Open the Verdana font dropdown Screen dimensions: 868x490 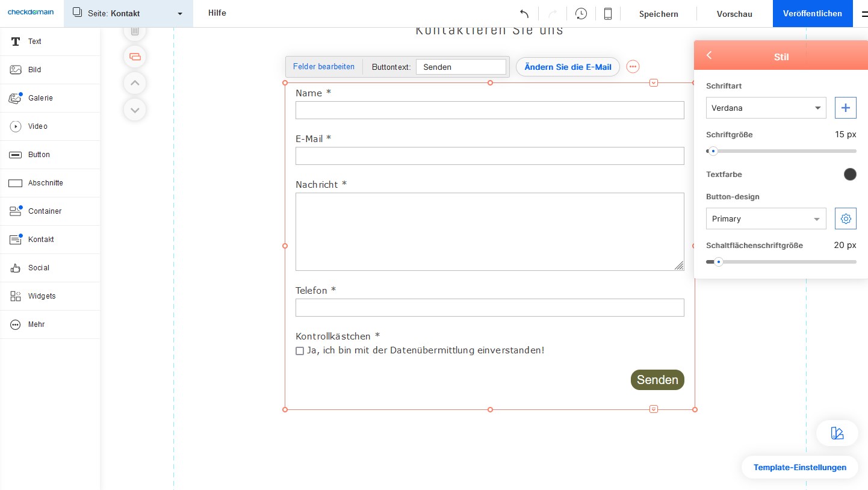coord(766,108)
